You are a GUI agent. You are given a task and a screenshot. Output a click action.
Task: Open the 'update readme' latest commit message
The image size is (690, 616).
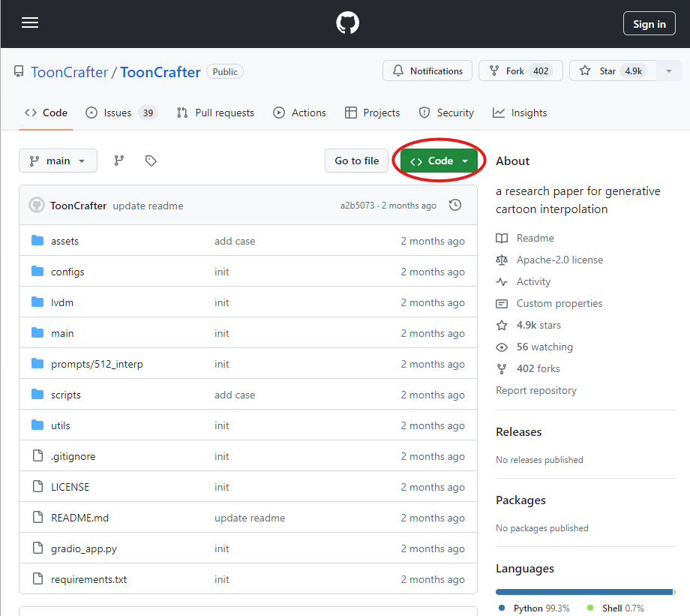point(148,206)
